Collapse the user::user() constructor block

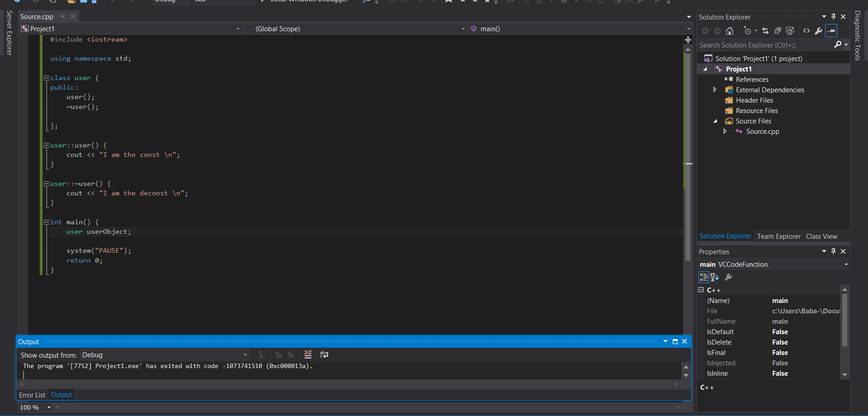[x=46, y=145]
